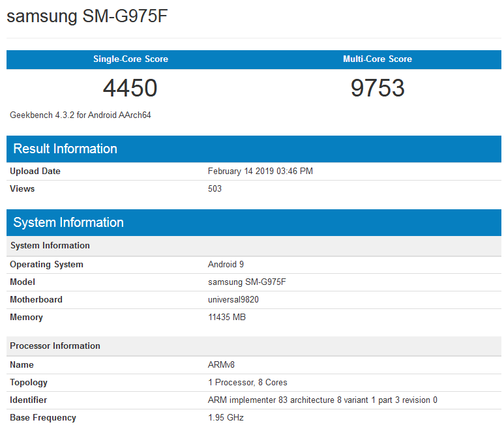Click the 1 Processor, 8 Cores value
This screenshot has width=504, height=429.
point(248,383)
